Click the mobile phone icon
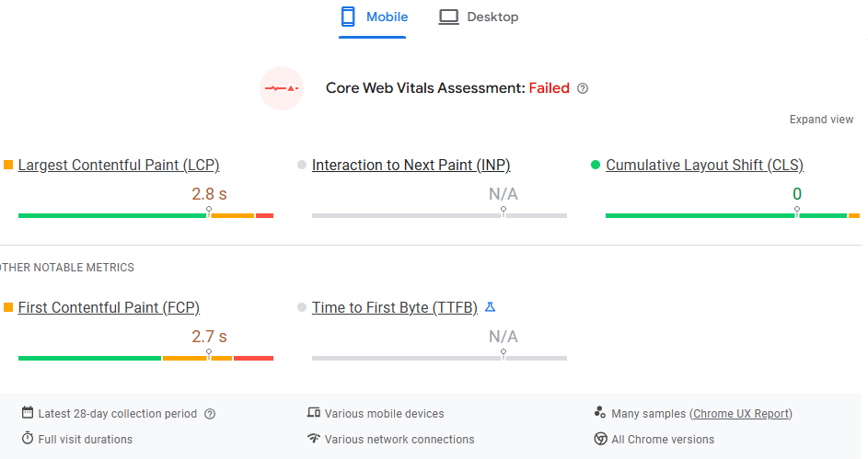 [x=348, y=17]
